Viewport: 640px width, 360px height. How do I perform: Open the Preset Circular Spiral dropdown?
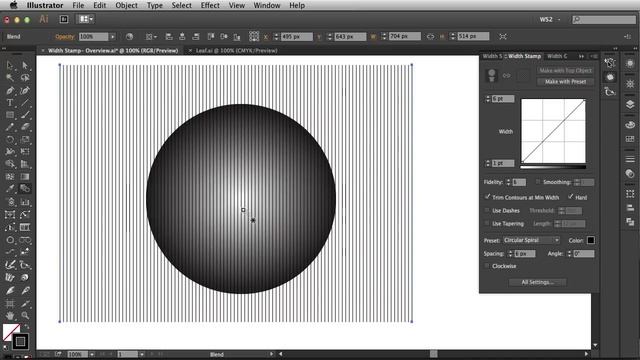tap(531, 240)
